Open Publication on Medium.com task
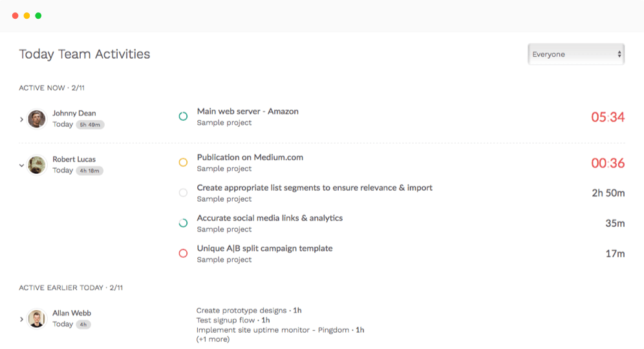This screenshot has width=644, height=349. click(250, 157)
